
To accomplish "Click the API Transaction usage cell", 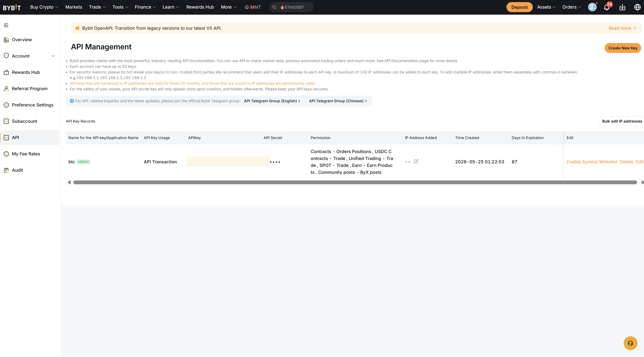I will pyautogui.click(x=160, y=162).
